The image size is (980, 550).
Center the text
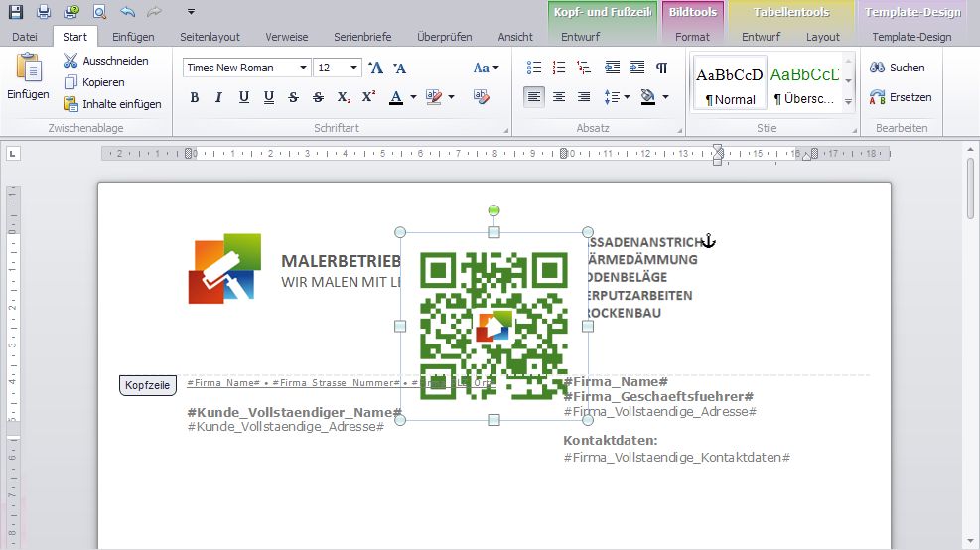pyautogui.click(x=559, y=97)
